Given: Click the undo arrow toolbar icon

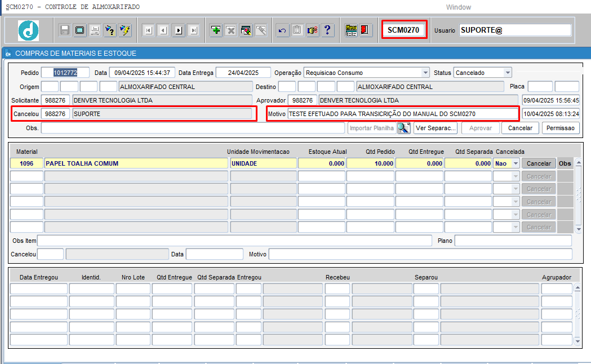Looking at the screenshot, I should coord(282,30).
